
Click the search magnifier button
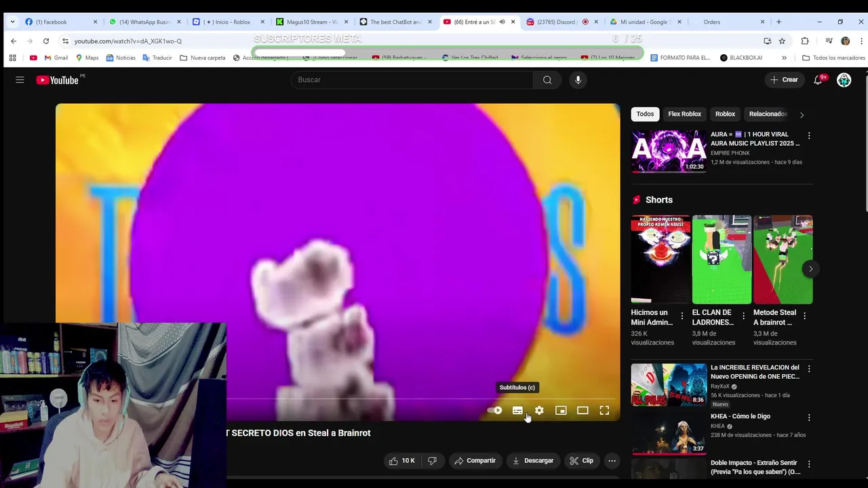point(547,80)
